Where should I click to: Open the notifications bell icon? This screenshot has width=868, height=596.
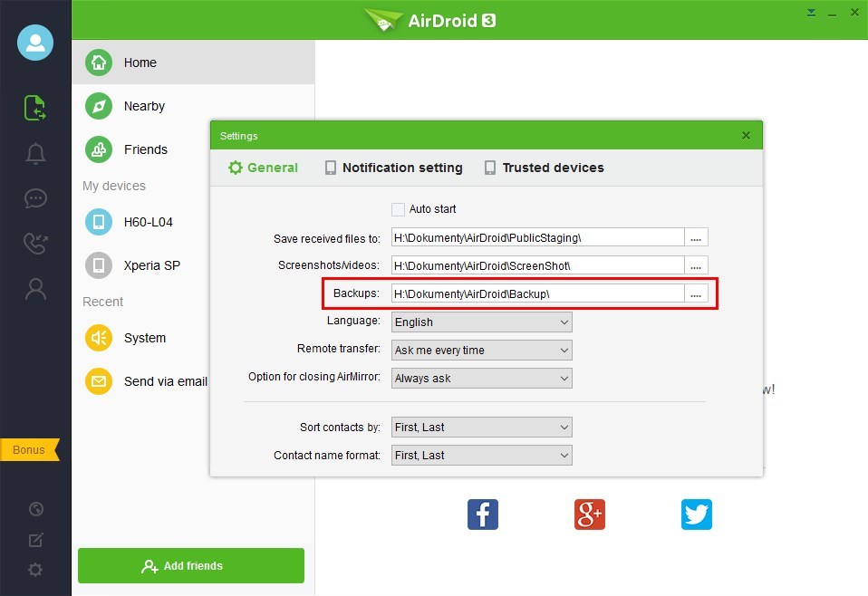[35, 153]
